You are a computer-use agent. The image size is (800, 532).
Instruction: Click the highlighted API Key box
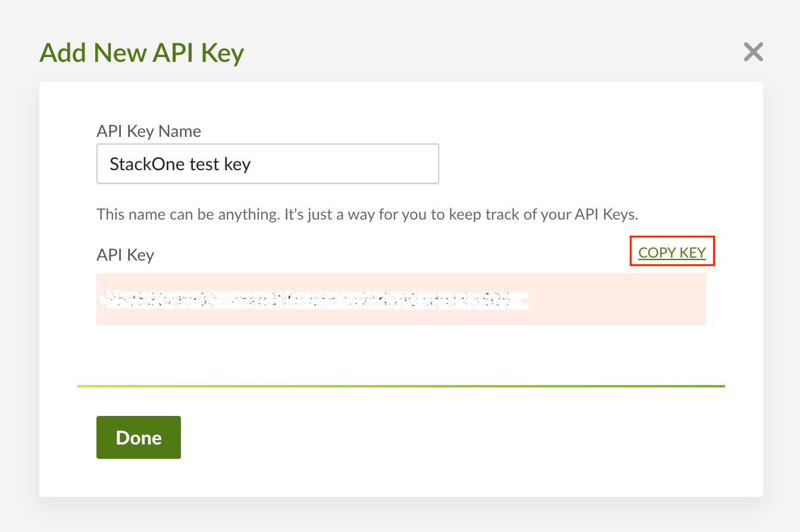401,299
